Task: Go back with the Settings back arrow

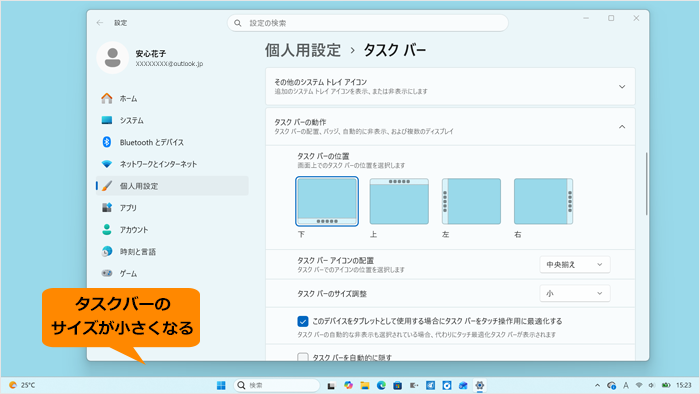Action: pos(100,23)
